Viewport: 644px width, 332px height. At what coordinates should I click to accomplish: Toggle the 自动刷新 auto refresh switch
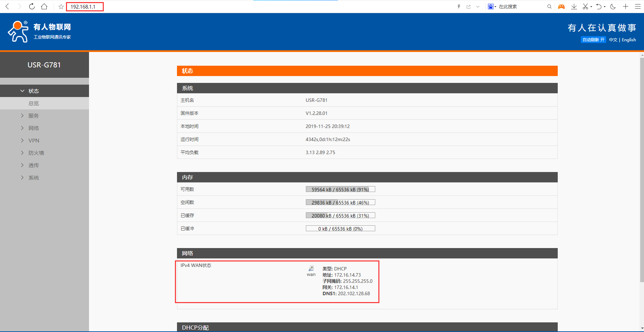[593, 40]
